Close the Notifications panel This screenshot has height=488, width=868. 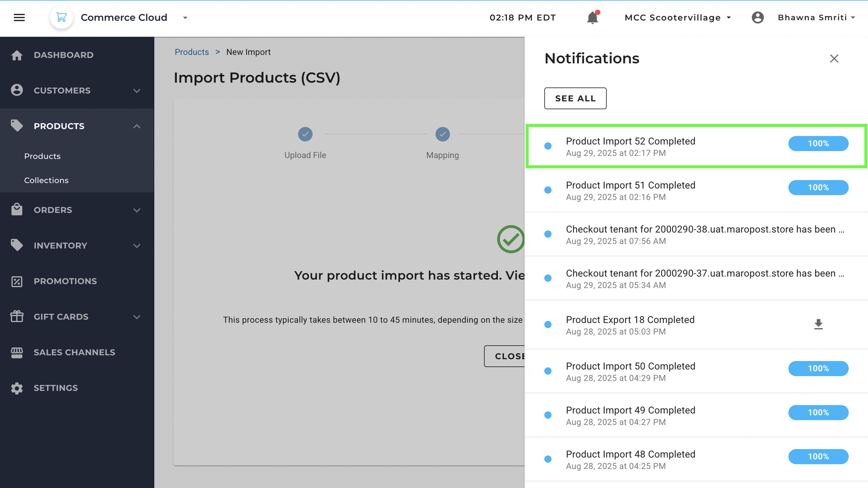click(834, 59)
